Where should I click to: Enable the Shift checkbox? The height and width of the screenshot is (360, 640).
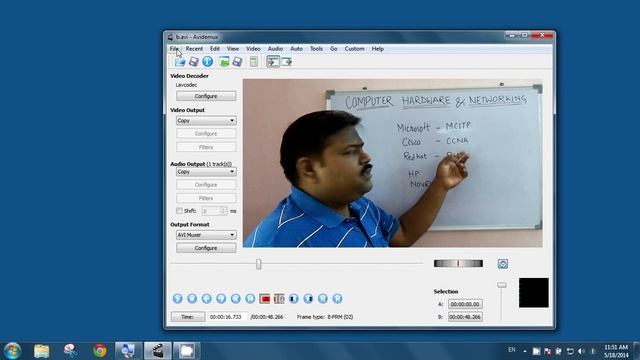[x=179, y=211]
